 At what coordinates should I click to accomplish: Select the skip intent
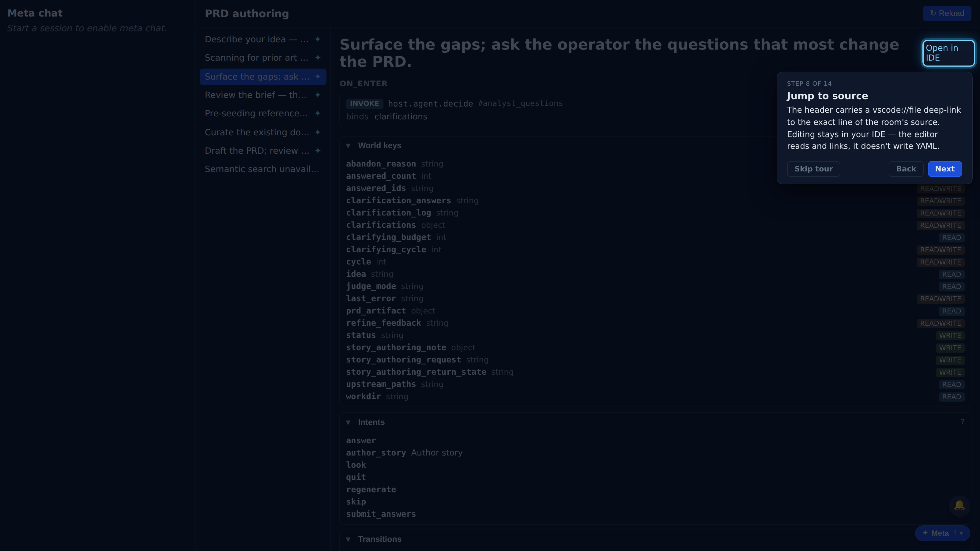(356, 502)
